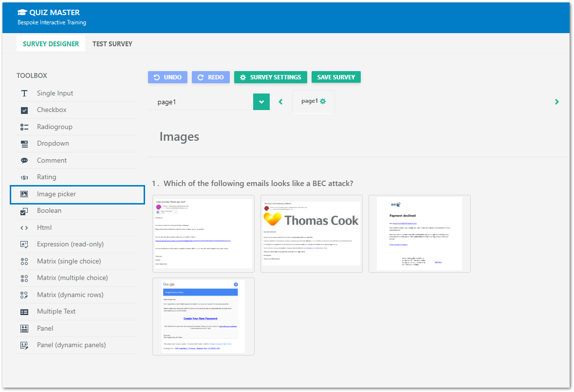Add a Single Input question
The image size is (574, 392).
pyautogui.click(x=76, y=93)
